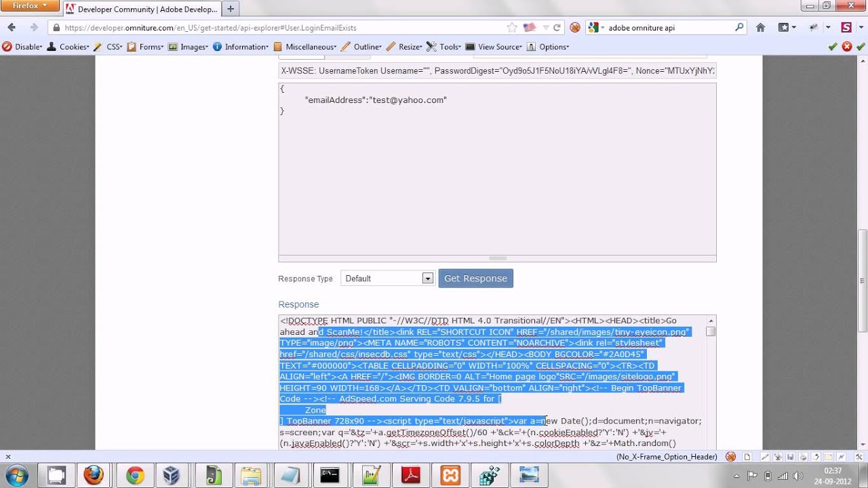This screenshot has width=868, height=488.
Task: Open the Forms developer toolbar menu
Action: pos(146,47)
